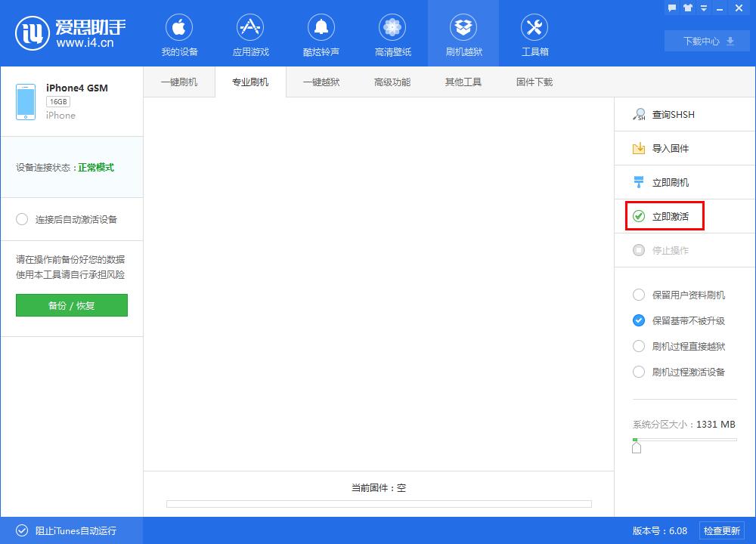Image resolution: width=756 pixels, height=544 pixels.
Task: Switch to the 一键越狱 tab
Action: coord(321,82)
